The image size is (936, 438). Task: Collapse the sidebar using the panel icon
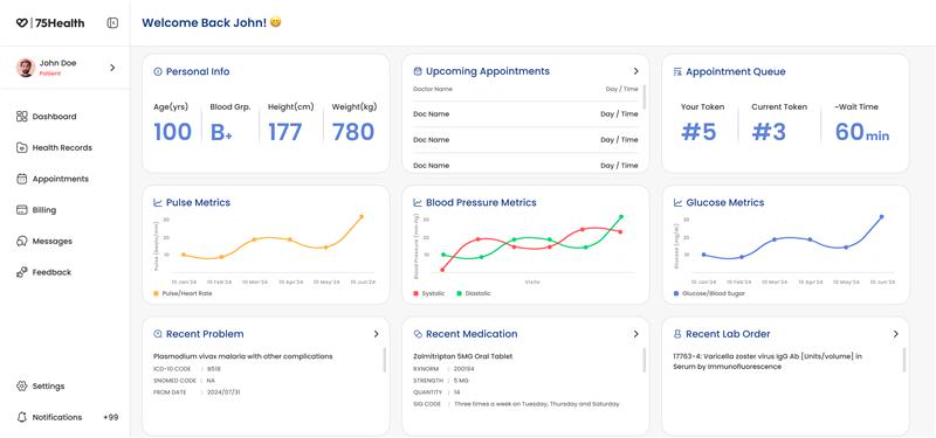coord(112,23)
